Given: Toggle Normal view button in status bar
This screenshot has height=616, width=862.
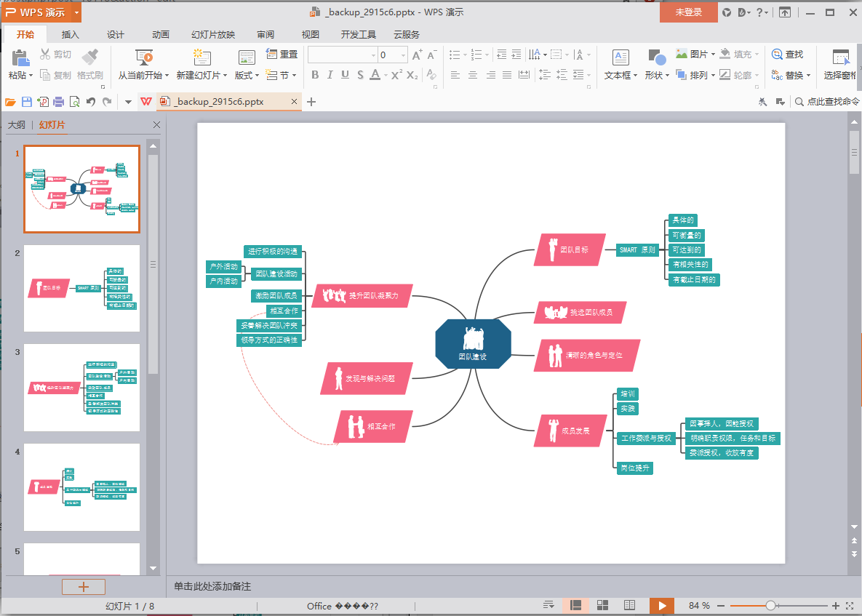Looking at the screenshot, I should pyautogui.click(x=575, y=605).
